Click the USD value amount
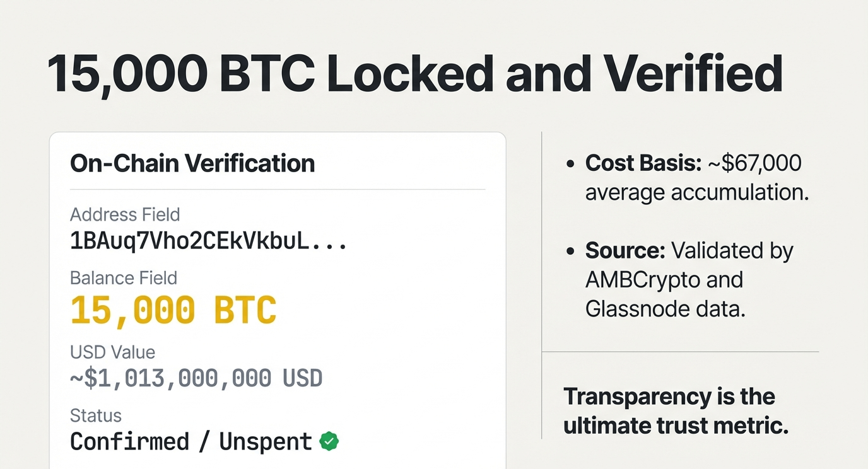 click(x=196, y=378)
